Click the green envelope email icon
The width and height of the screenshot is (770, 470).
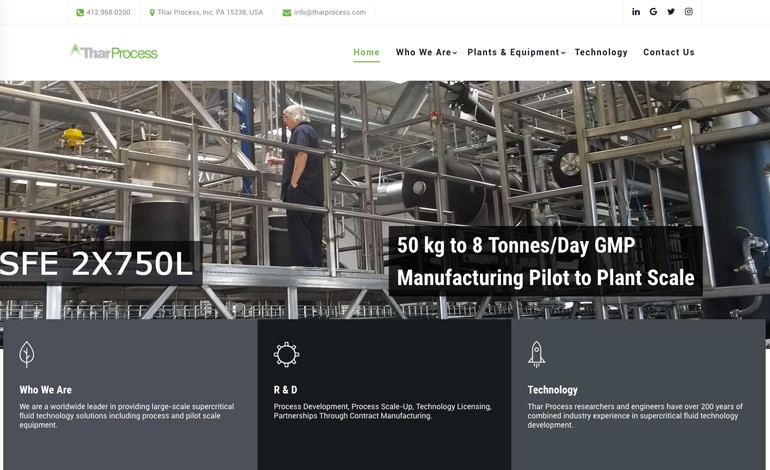coord(287,13)
